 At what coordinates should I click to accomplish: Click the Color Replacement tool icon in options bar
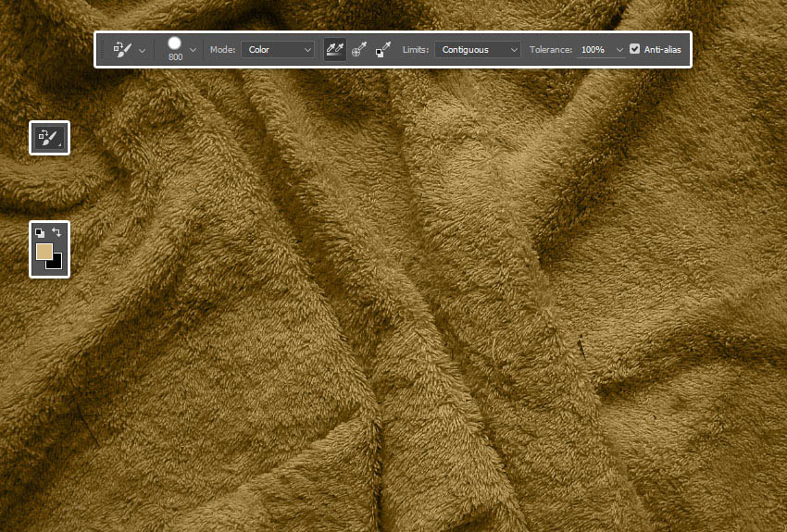coord(122,49)
